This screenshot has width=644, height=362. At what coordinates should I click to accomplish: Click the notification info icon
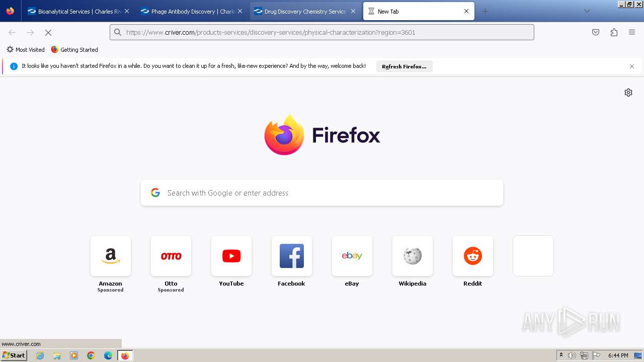coord(14,66)
